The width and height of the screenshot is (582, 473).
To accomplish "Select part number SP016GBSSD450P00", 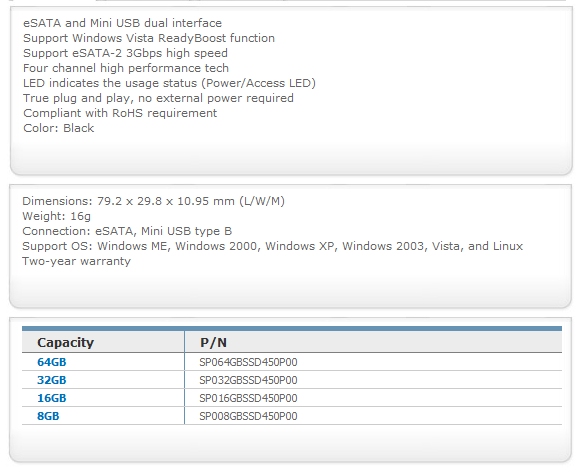I will (x=248, y=398).
